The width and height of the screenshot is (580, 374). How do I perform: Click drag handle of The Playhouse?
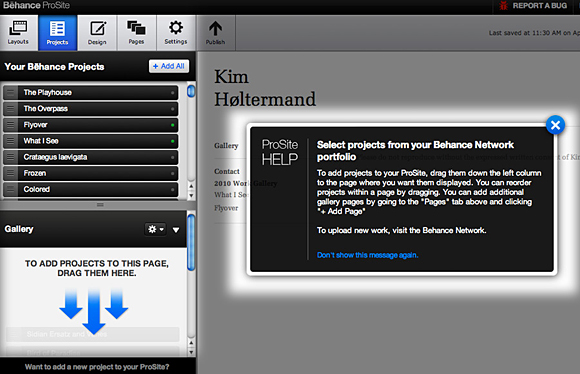coord(10,92)
